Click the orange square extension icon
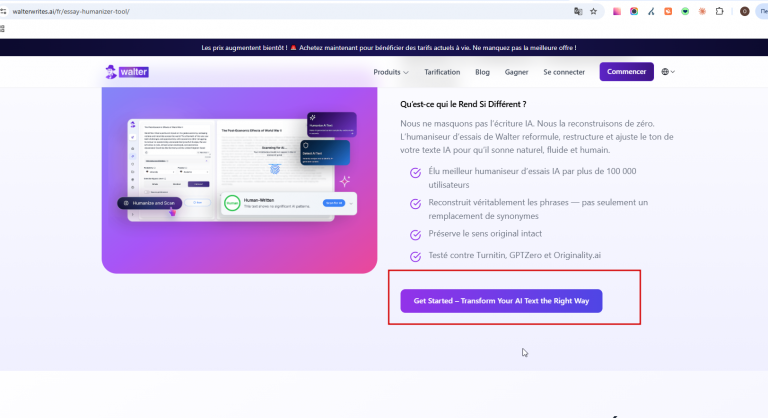This screenshot has width=768, height=418. [668, 11]
